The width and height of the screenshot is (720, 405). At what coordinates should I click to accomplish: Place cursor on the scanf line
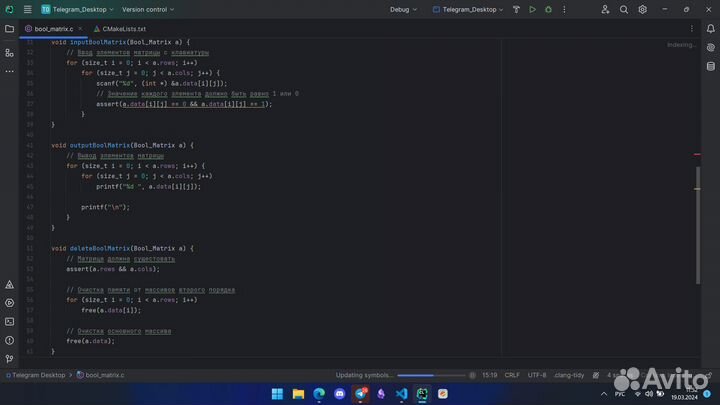click(x=162, y=83)
